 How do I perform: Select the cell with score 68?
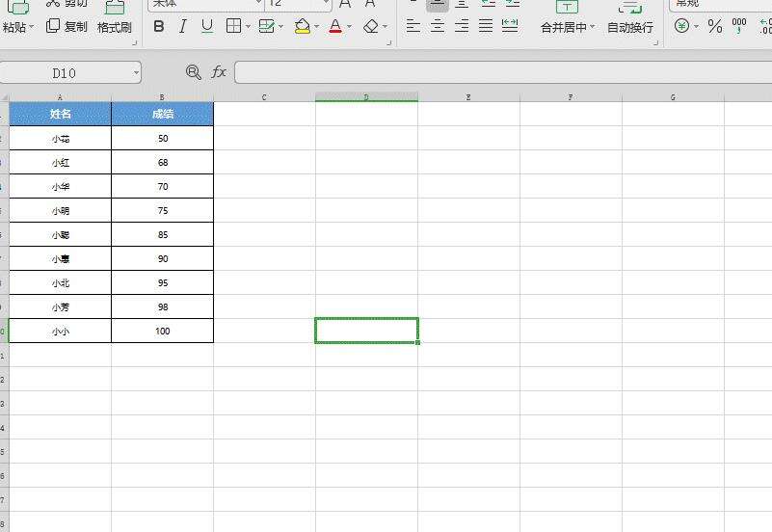tap(163, 163)
